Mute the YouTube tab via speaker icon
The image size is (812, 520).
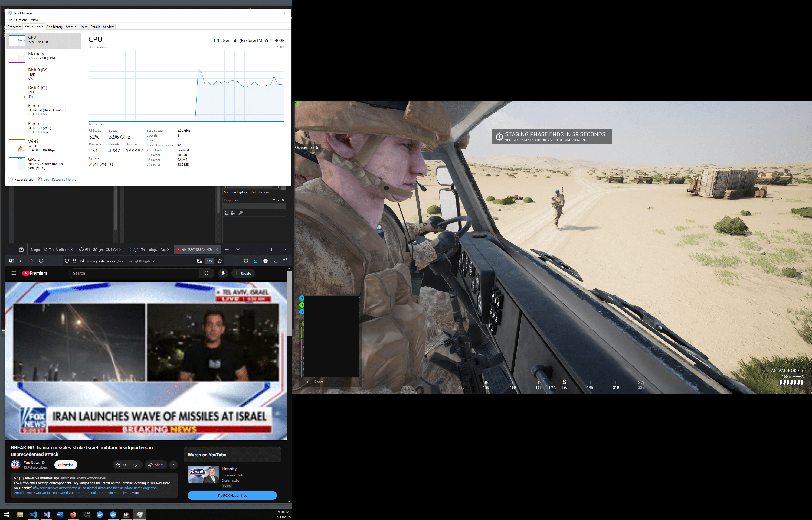tap(184, 249)
